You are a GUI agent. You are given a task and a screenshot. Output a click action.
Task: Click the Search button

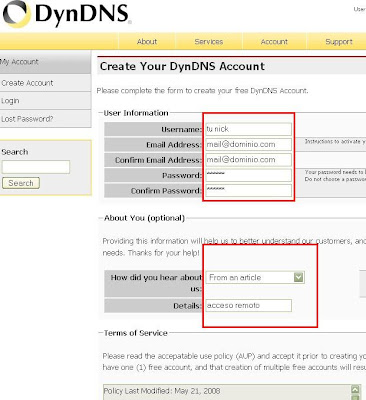click(21, 183)
